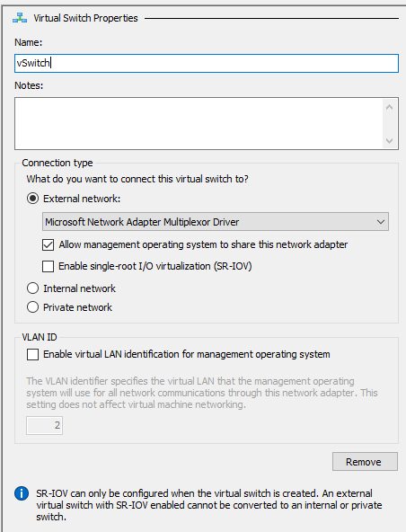Click the Virtual Switch Properties network icon
Image resolution: width=406 pixels, height=532 pixels.
(x=20, y=18)
